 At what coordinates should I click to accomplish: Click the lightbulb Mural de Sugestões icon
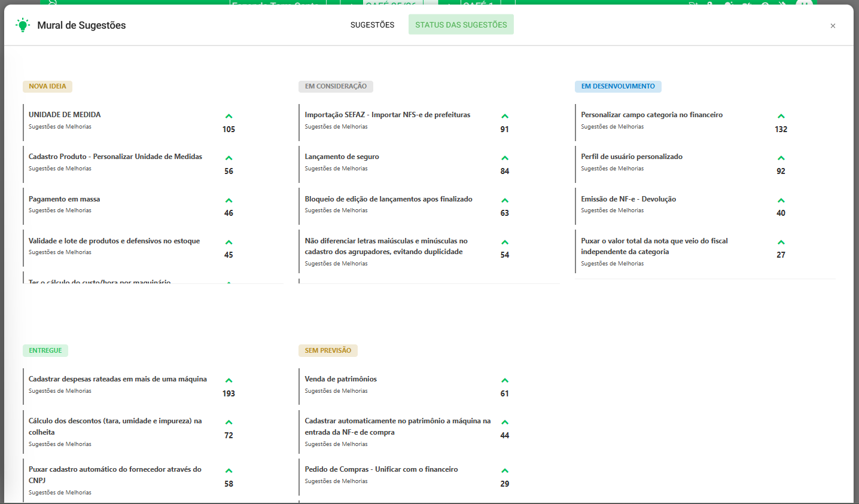(x=23, y=25)
